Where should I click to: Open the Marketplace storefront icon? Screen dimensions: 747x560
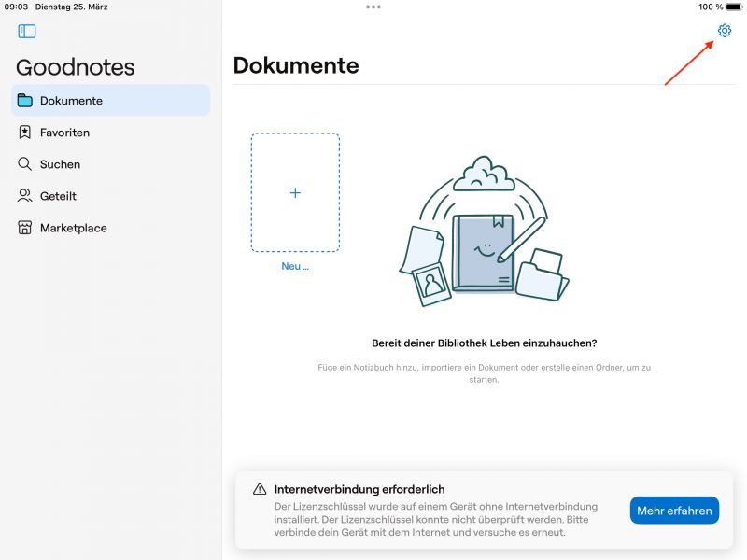coord(24,228)
